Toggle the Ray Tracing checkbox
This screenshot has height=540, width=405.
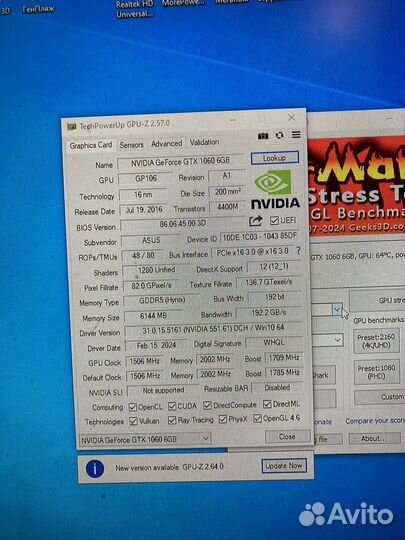pyautogui.click(x=172, y=420)
